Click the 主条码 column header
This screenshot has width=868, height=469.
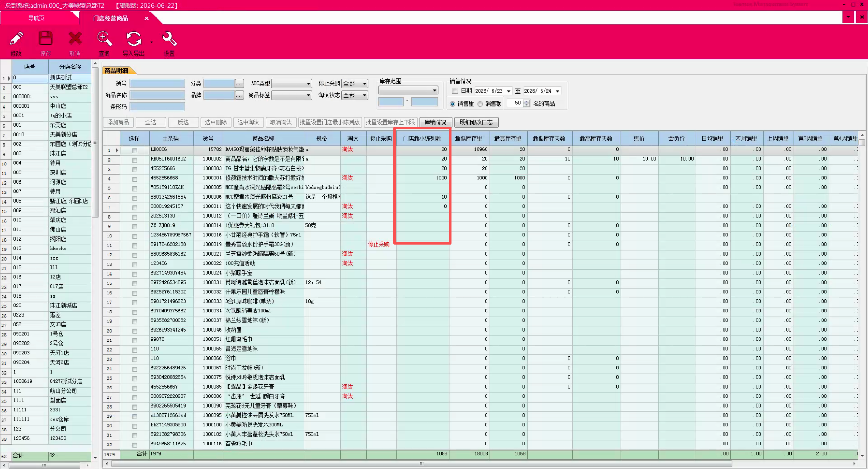[171, 138]
